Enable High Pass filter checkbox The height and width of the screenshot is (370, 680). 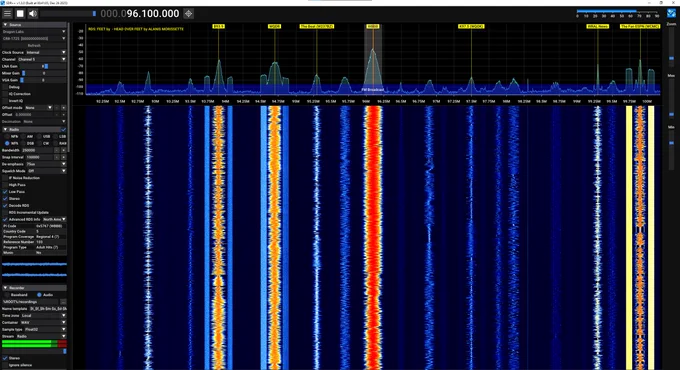[x=5, y=185]
